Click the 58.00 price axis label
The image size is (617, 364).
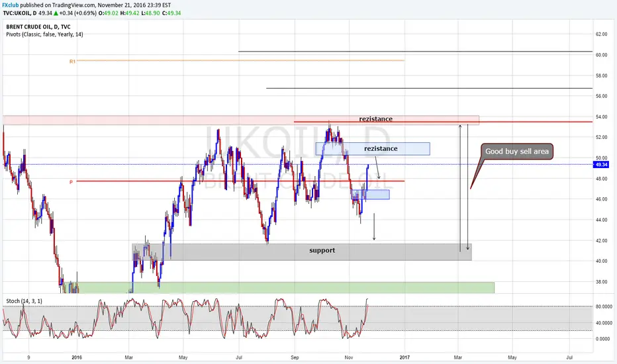coord(601,75)
